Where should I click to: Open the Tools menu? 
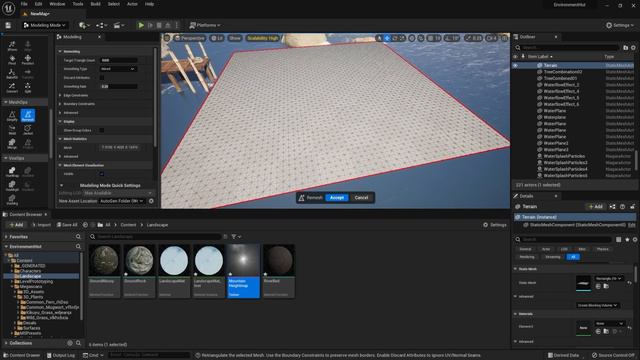coord(78,4)
